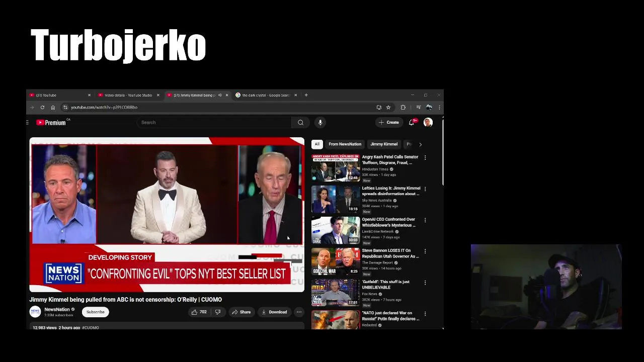The height and width of the screenshot is (362, 644).
Task: Open options for Lefties Losing It video
Action: coord(425,189)
